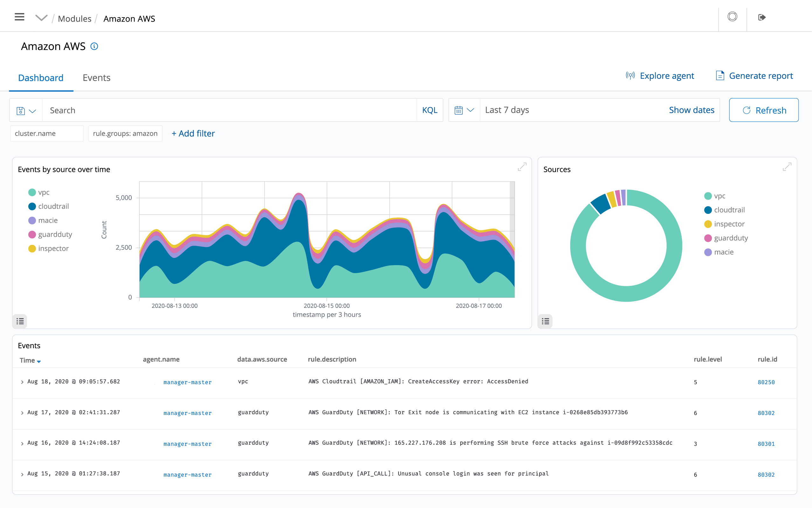Open manager-master agent in Aug 15 row
812x508 pixels.
[x=187, y=475]
